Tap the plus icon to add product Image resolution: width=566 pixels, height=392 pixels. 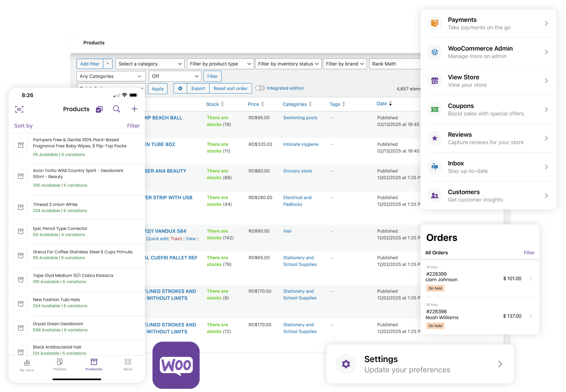click(x=134, y=109)
